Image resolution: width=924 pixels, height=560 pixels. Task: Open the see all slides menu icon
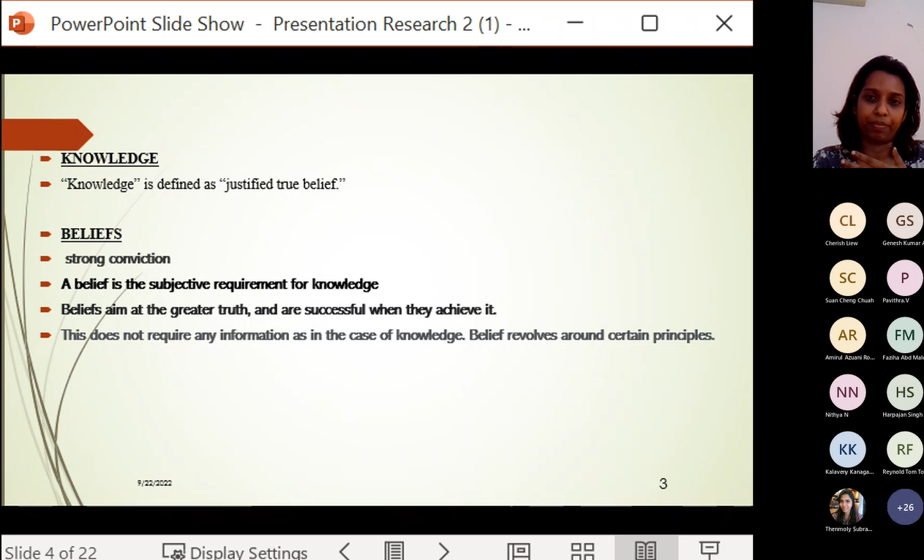tap(394, 550)
